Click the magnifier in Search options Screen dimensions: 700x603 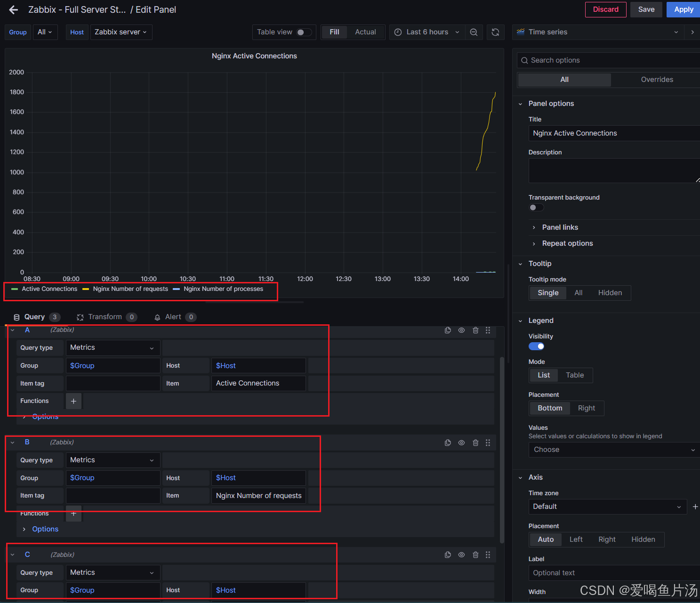(524, 60)
